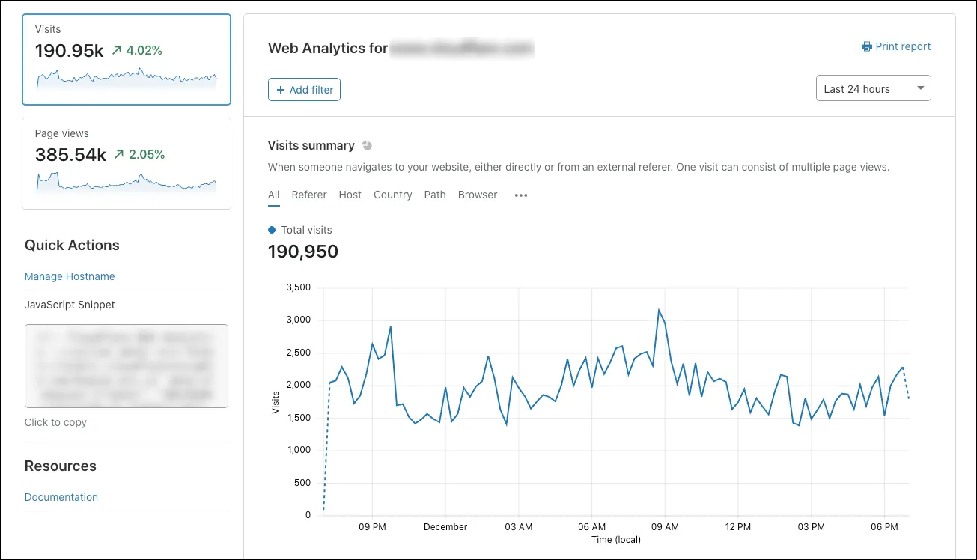Screen dimensions: 977x560
Task: Click the Manage Hostname link
Action: coord(70,276)
